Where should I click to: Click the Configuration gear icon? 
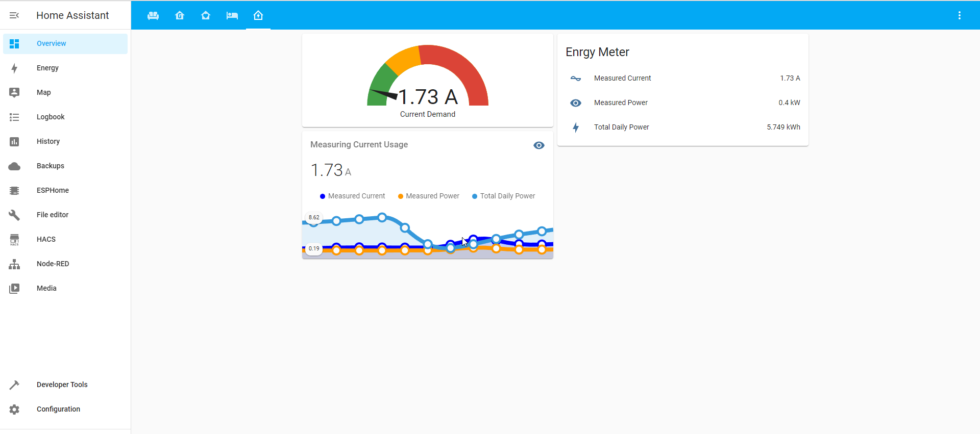click(x=14, y=410)
